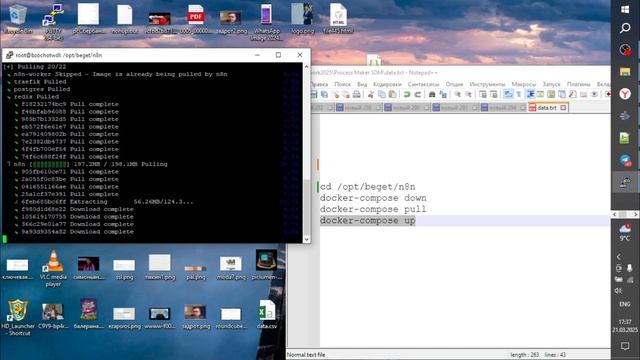This screenshot has height=360, width=640.
Task: Open Yandex Browser from taskbar
Action: pyautogui.click(x=625, y=94)
